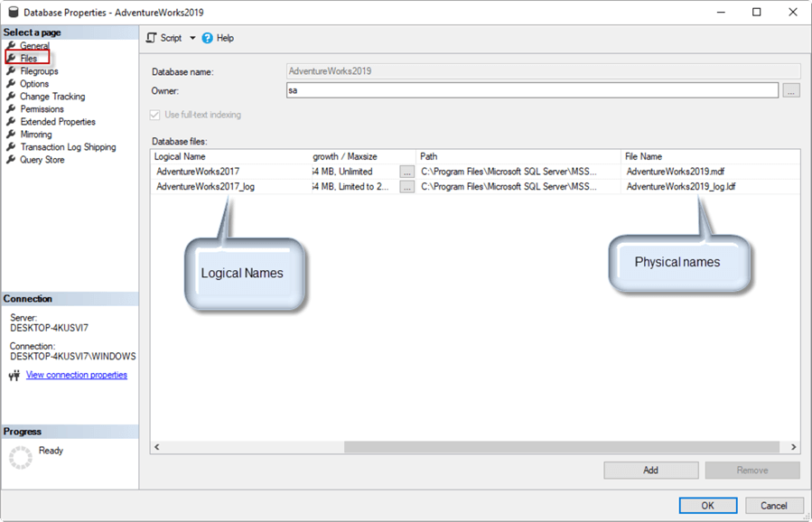Click the right scrollbar arrow under the file grid
The width and height of the screenshot is (812, 522).
(x=793, y=446)
